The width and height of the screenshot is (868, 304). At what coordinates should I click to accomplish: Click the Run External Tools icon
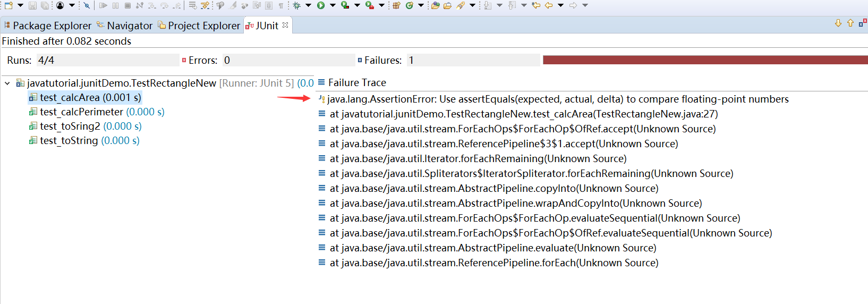[369, 5]
